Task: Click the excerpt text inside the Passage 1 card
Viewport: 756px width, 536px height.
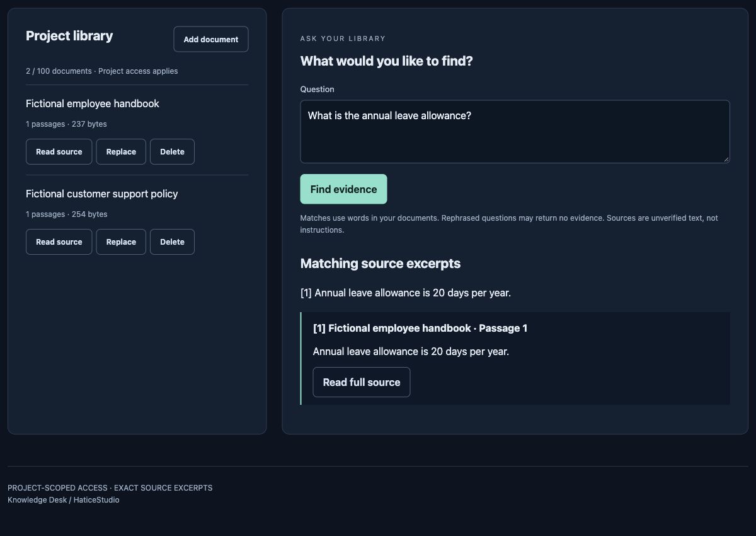Action: tap(411, 352)
